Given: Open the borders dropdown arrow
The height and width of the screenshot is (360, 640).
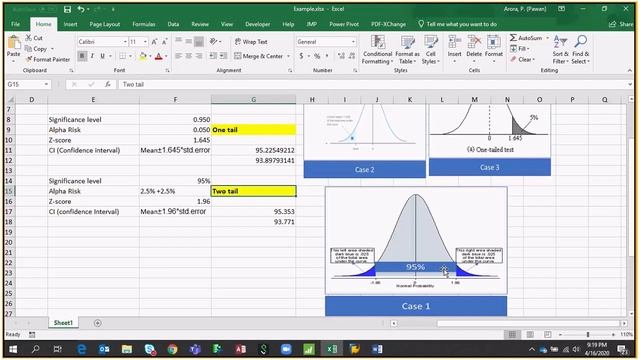Looking at the screenshot, I should 130,56.
